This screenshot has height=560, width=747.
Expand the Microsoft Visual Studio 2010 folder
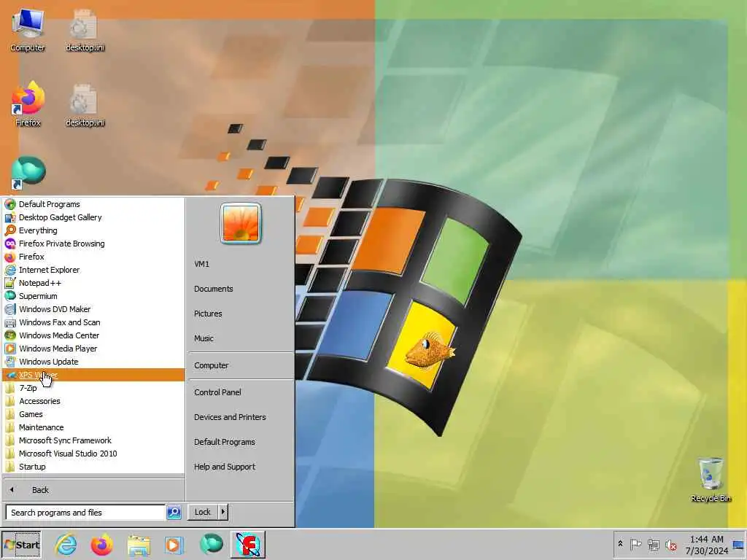[93, 454]
